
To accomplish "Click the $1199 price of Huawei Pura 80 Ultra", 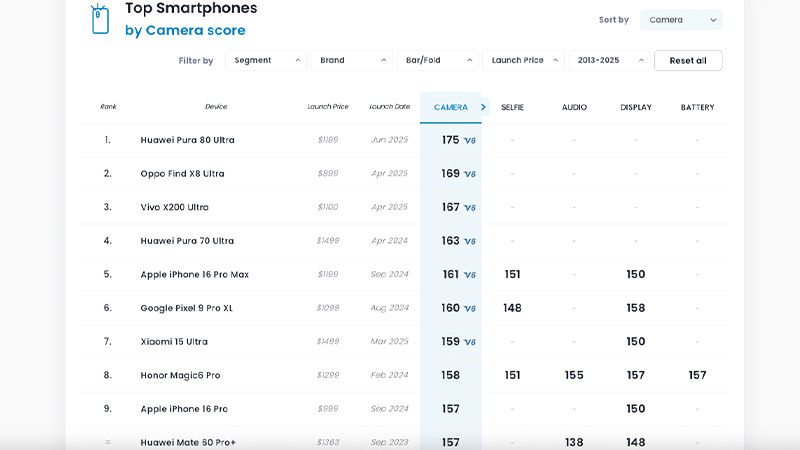I will pyautogui.click(x=328, y=140).
